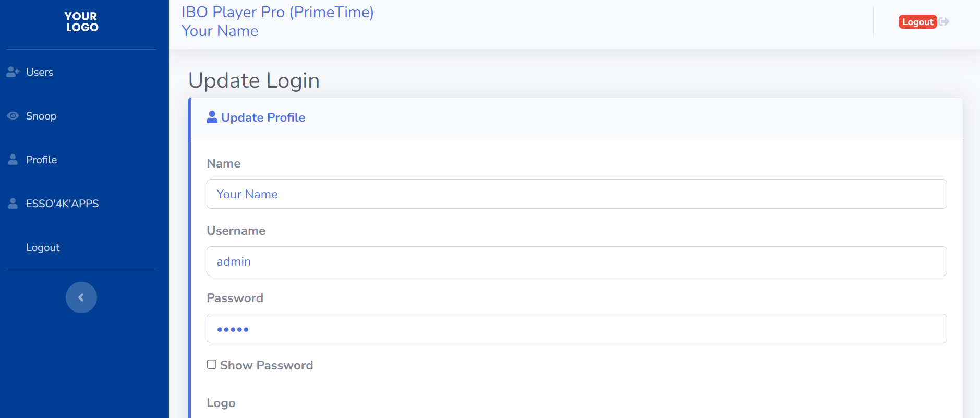980x418 pixels.
Task: Focus the Username field containing admin
Action: pos(576,261)
